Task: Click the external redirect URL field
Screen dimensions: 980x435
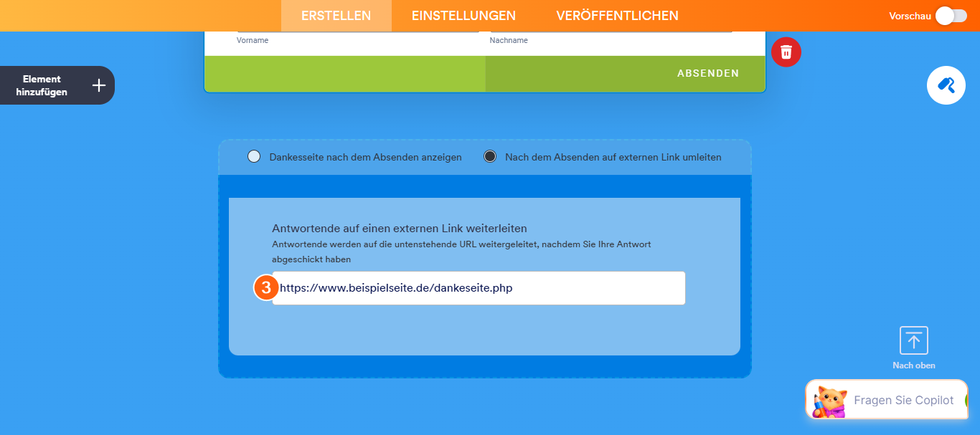Action: click(479, 288)
